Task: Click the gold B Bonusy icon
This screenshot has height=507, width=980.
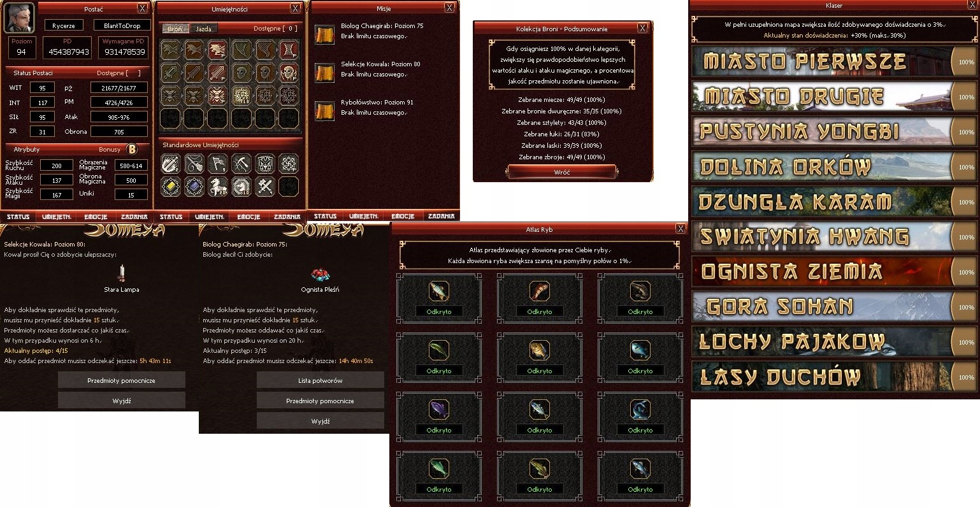Action: 132,149
